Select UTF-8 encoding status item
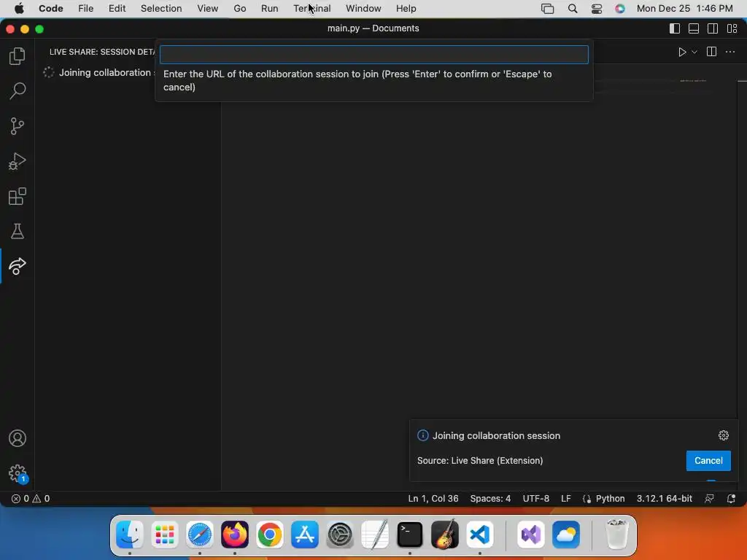Image resolution: width=747 pixels, height=560 pixels. (x=535, y=499)
